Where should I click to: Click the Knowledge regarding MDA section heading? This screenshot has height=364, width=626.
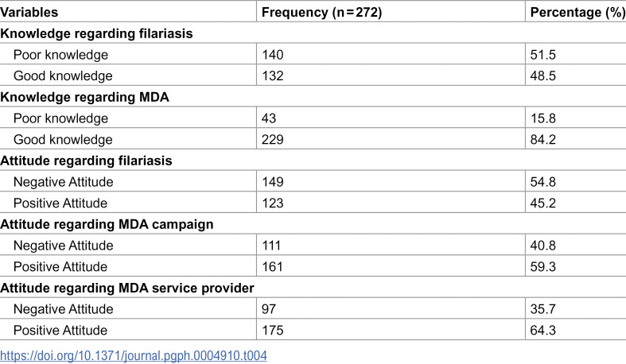click(84, 97)
